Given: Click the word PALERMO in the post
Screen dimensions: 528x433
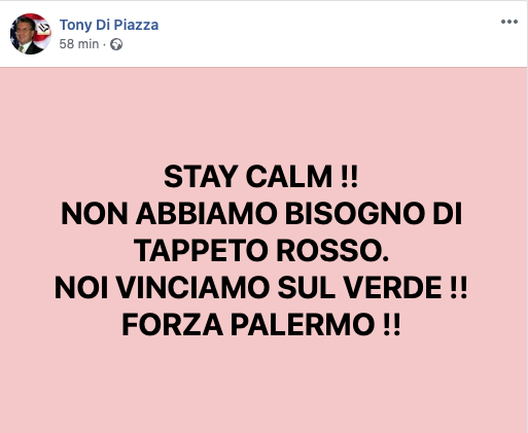Looking at the screenshot, I should (x=303, y=325).
